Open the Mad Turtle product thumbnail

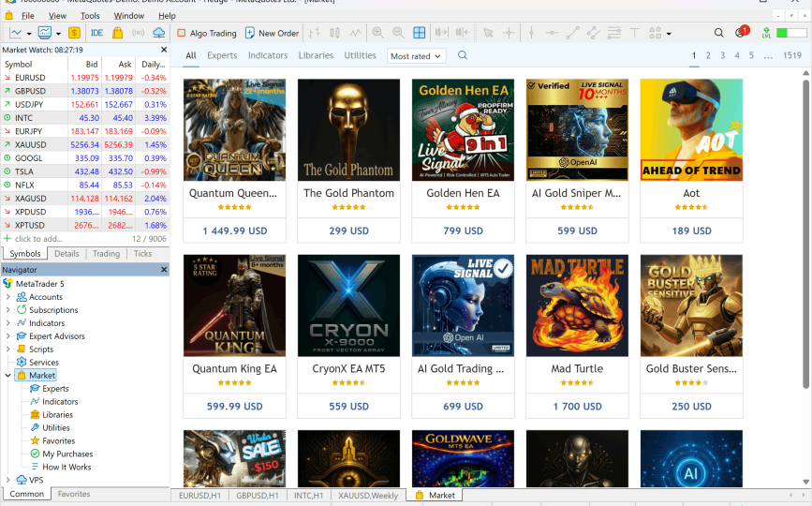577,305
